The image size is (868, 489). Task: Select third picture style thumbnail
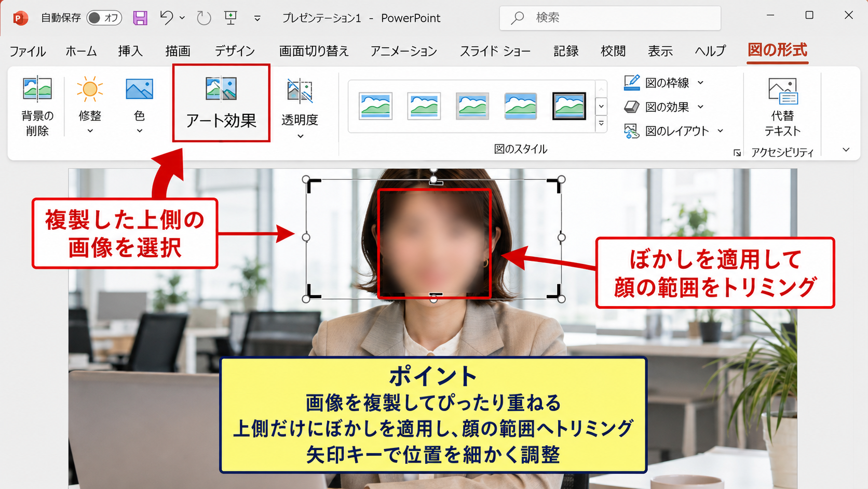(x=472, y=106)
